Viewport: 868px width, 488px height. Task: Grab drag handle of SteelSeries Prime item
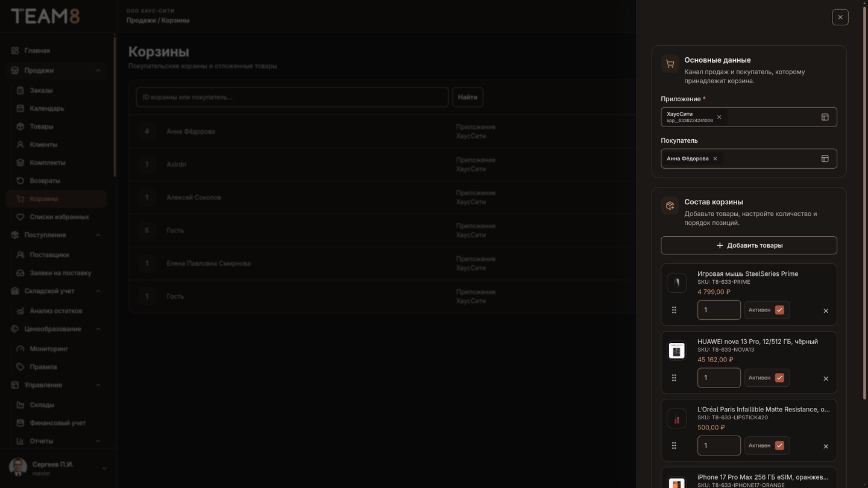(674, 310)
